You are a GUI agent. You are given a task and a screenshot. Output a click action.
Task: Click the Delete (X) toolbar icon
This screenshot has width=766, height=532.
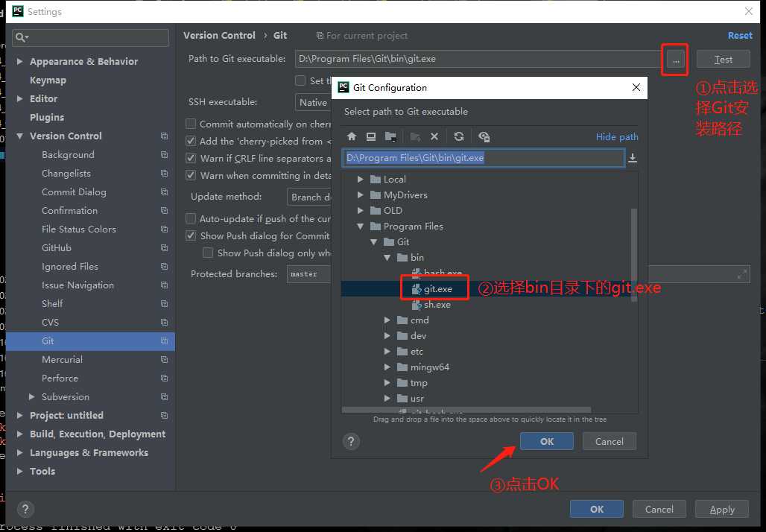tap(434, 137)
